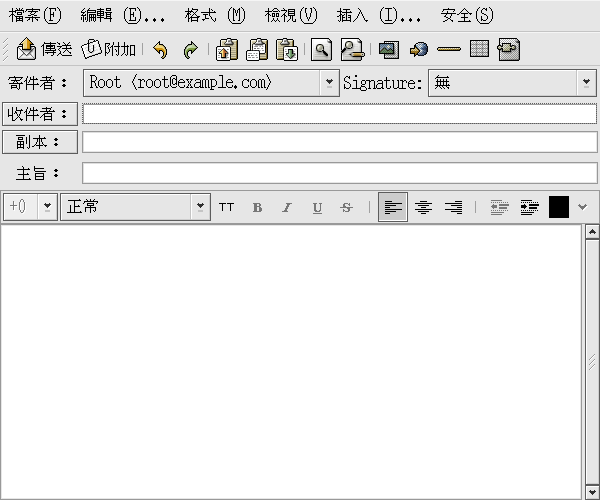The image size is (600, 500).
Task: Expand the Signature dropdown showing 無
Action: [586, 83]
